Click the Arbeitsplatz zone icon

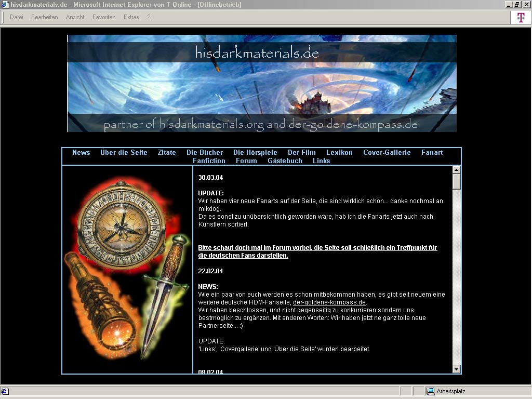[x=431, y=391]
